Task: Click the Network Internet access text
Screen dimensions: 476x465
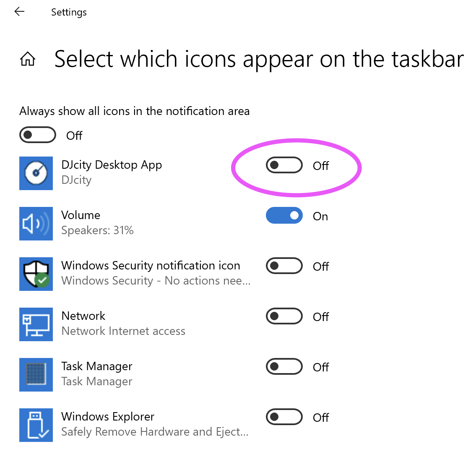Action: [x=123, y=331]
